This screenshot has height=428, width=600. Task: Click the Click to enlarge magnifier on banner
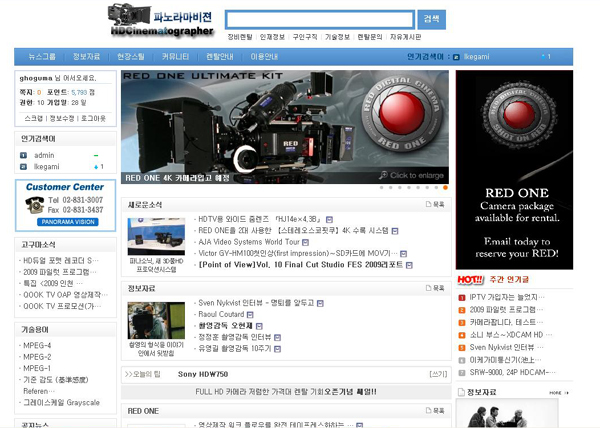[x=383, y=175]
